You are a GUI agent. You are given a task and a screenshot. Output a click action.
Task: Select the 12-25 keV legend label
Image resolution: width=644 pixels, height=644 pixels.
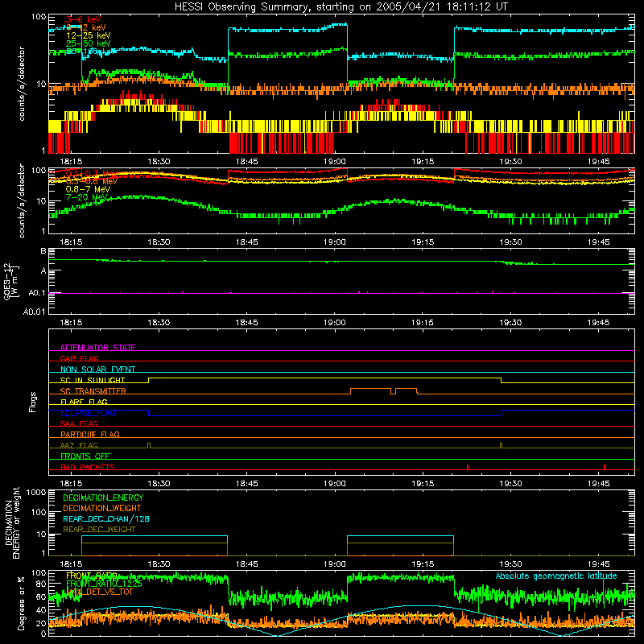point(88,35)
